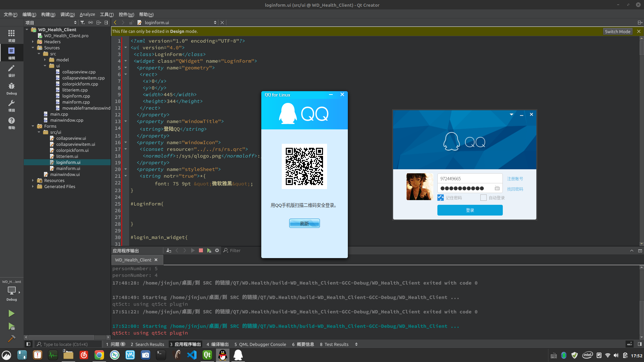Expand the Headers folder
This screenshot has height=362, width=644.
coord(33,42)
